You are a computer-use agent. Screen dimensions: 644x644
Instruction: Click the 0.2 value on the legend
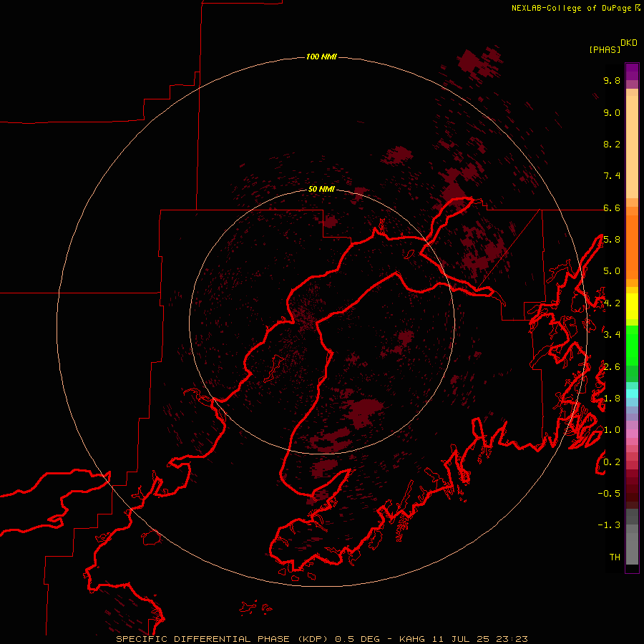point(612,462)
